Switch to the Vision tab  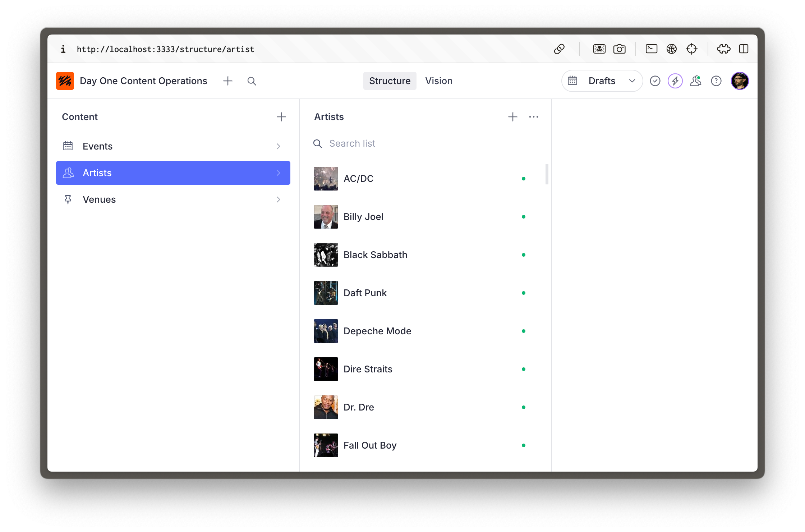point(439,81)
